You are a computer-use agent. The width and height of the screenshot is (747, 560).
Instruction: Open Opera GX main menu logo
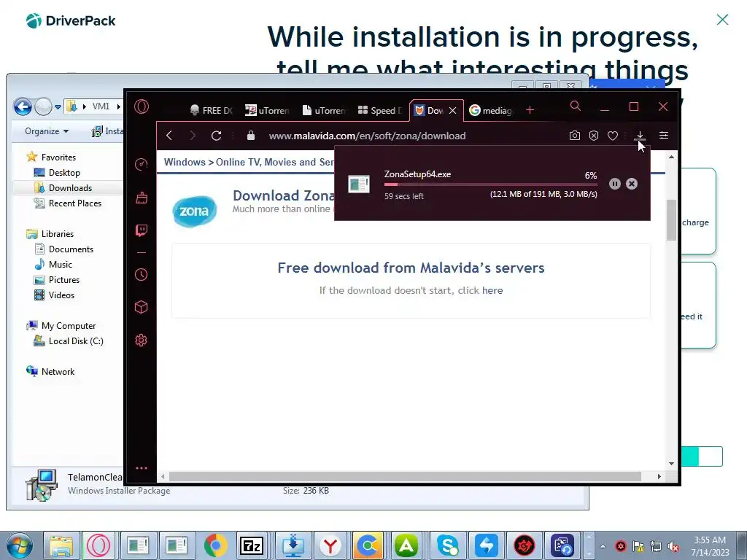[142, 106]
